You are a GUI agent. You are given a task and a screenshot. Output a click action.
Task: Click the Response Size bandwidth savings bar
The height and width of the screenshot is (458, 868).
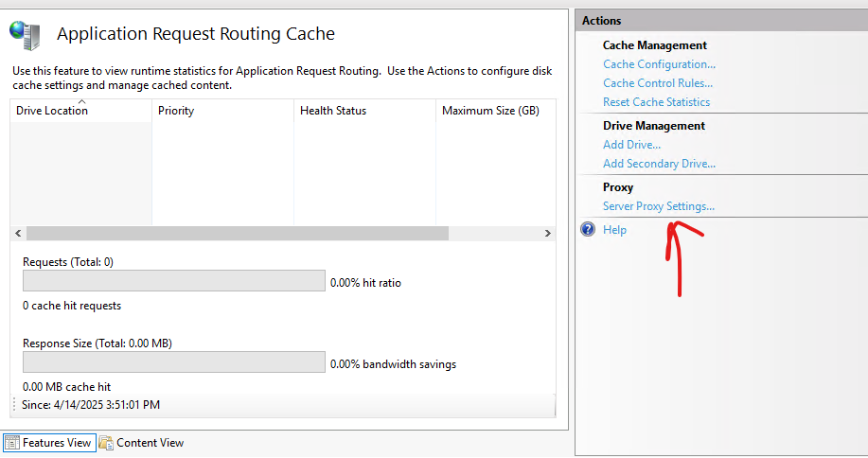click(x=173, y=362)
